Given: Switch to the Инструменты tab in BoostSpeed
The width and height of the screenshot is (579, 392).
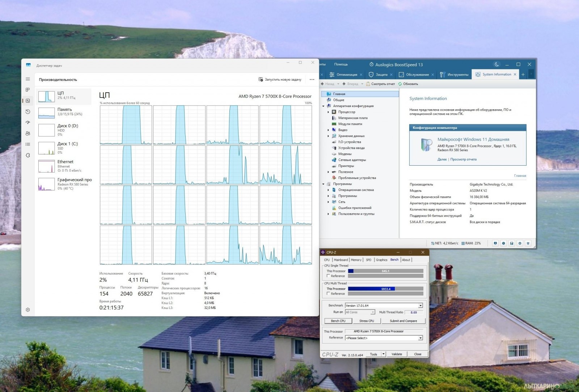Looking at the screenshot, I should coord(455,74).
